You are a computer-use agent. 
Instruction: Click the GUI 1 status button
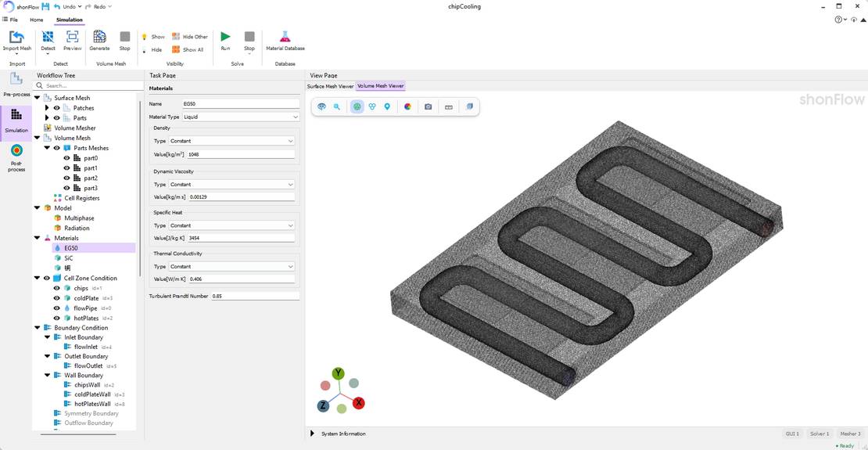tap(791, 434)
